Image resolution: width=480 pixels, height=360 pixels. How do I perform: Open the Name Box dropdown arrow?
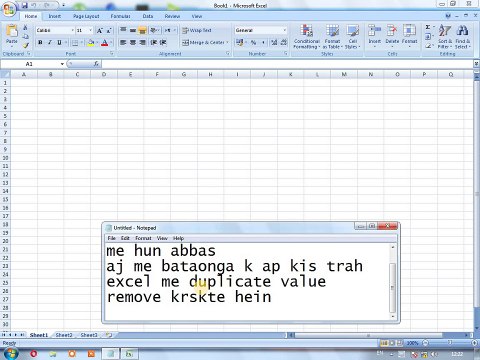pyautogui.click(x=62, y=64)
